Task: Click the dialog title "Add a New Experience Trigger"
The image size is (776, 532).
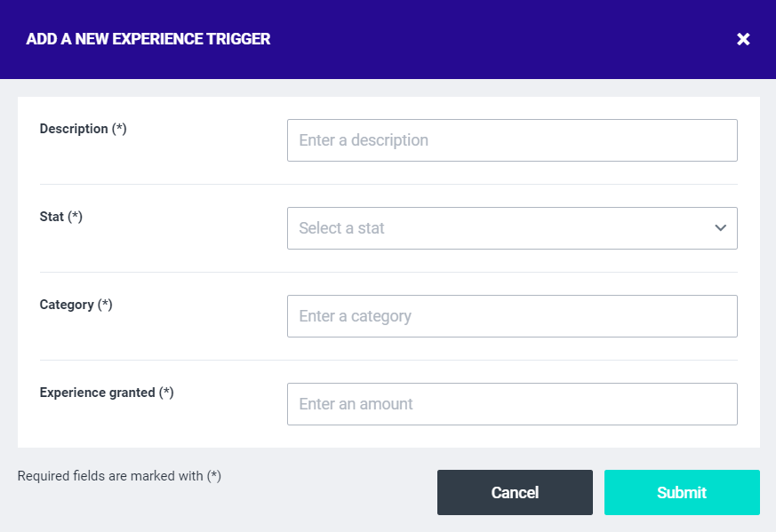Action: click(x=148, y=39)
